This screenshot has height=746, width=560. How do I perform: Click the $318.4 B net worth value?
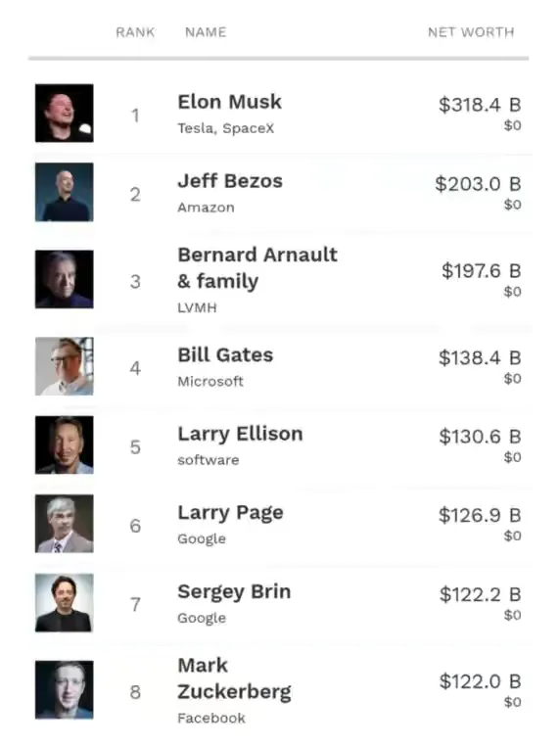(x=480, y=105)
